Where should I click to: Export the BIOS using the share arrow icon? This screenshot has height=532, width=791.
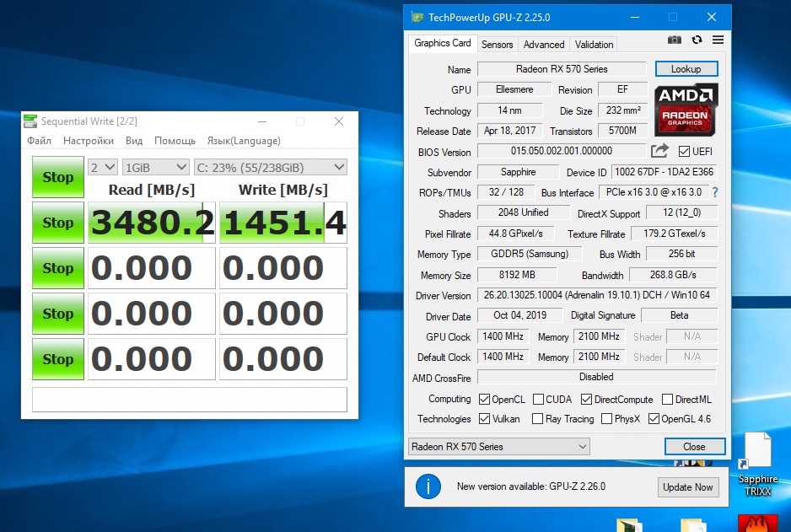pos(659,151)
